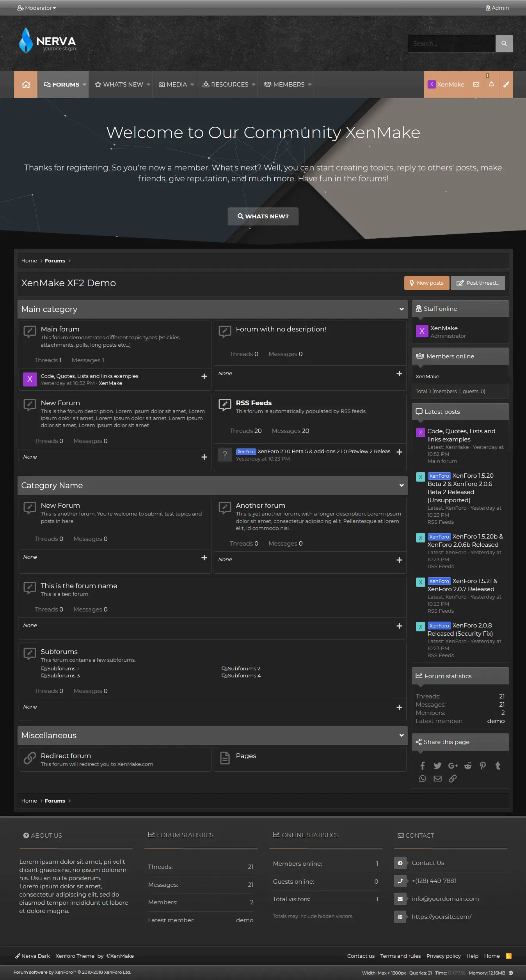Click the RSS Feeds forum node icon

(x=225, y=405)
